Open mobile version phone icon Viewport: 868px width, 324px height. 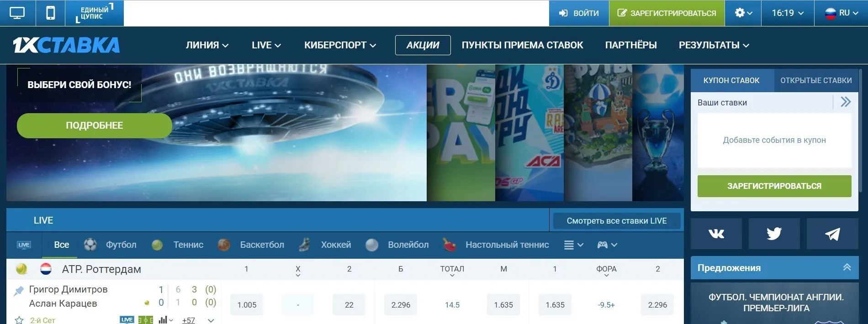[x=50, y=13]
